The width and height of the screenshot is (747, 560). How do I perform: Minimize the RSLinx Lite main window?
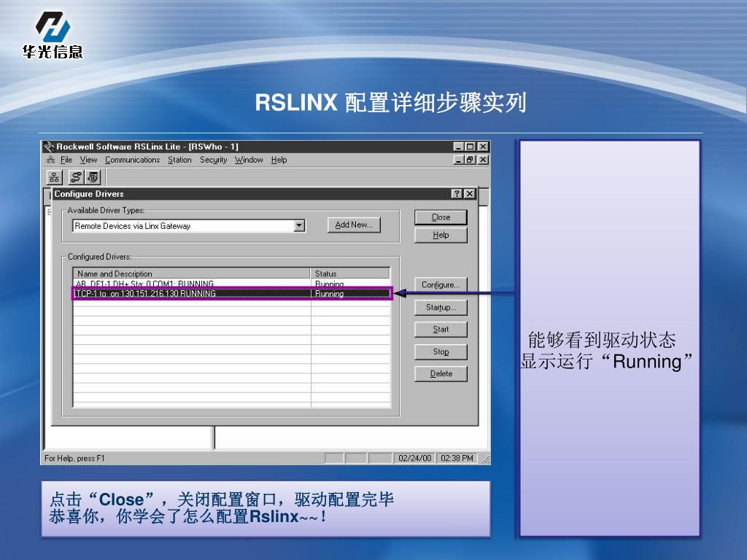(458, 147)
